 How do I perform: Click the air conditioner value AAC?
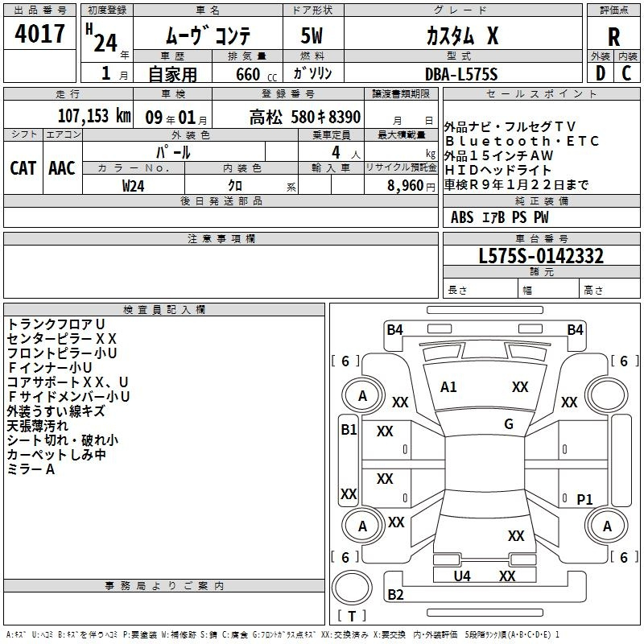tap(62, 168)
